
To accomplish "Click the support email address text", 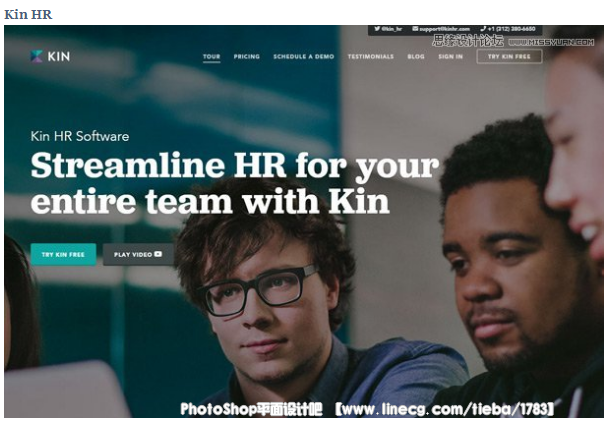I will click(445, 29).
